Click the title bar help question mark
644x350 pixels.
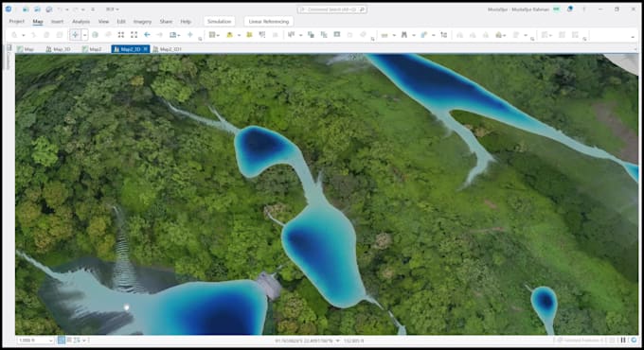[584, 9]
